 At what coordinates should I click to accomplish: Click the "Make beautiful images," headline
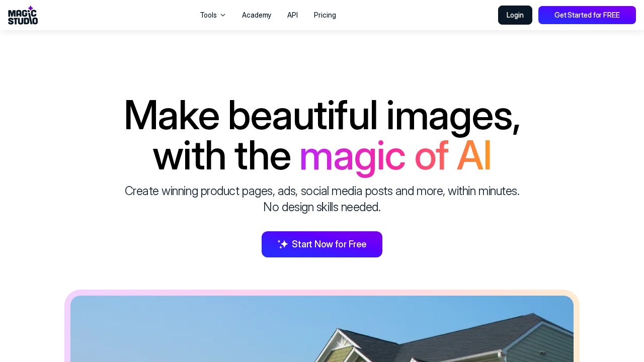(322, 116)
